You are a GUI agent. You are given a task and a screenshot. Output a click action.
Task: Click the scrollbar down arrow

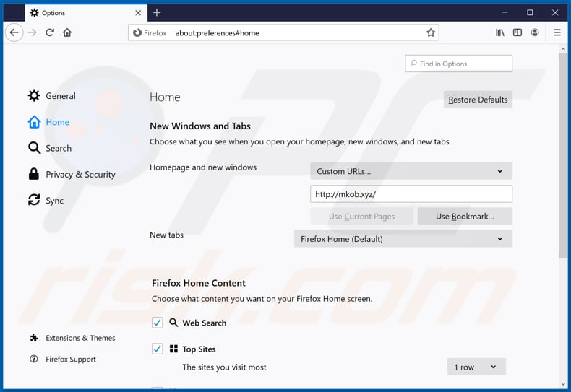563,384
